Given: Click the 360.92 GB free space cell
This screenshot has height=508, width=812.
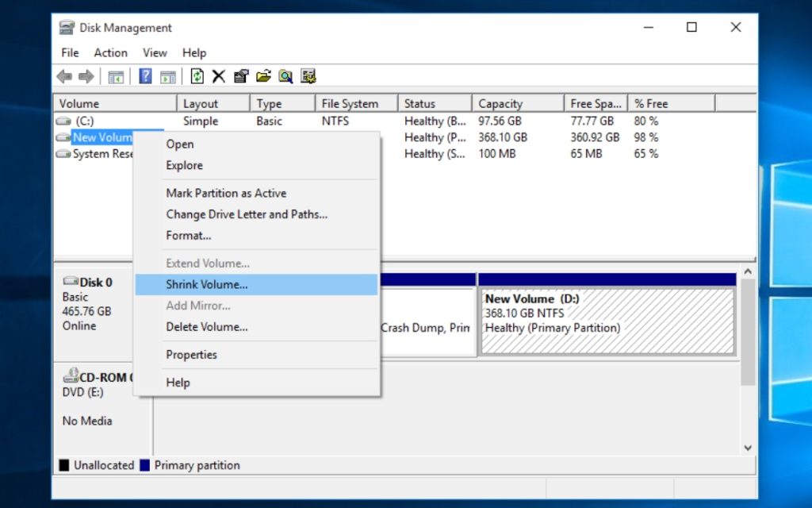Looking at the screenshot, I should click(595, 137).
